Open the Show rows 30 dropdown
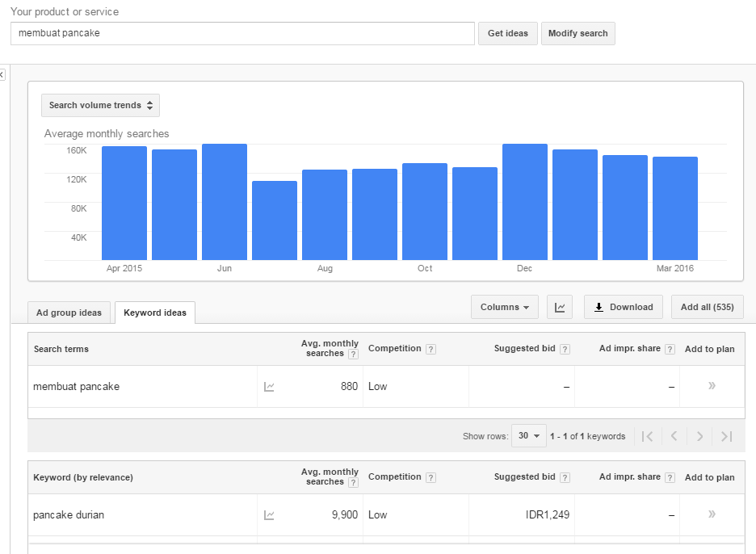Screen dimensions: 756x554 point(529,436)
